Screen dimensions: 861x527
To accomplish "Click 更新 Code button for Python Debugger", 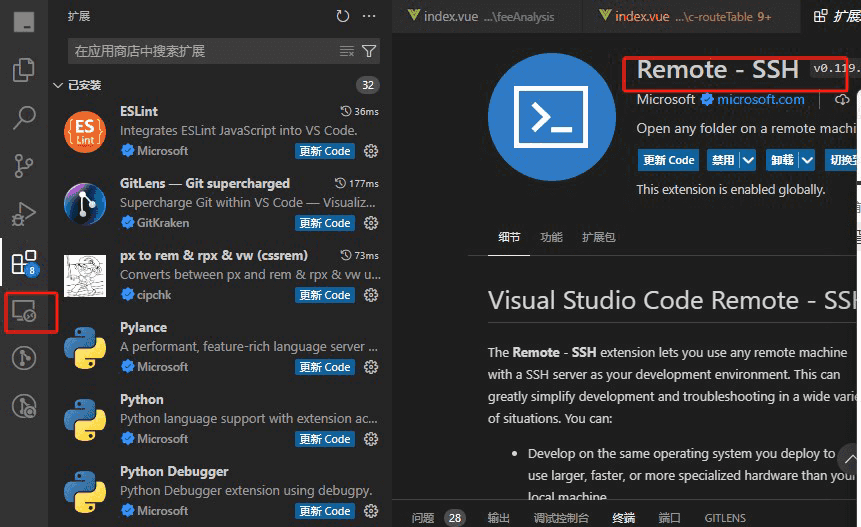I will (x=325, y=511).
